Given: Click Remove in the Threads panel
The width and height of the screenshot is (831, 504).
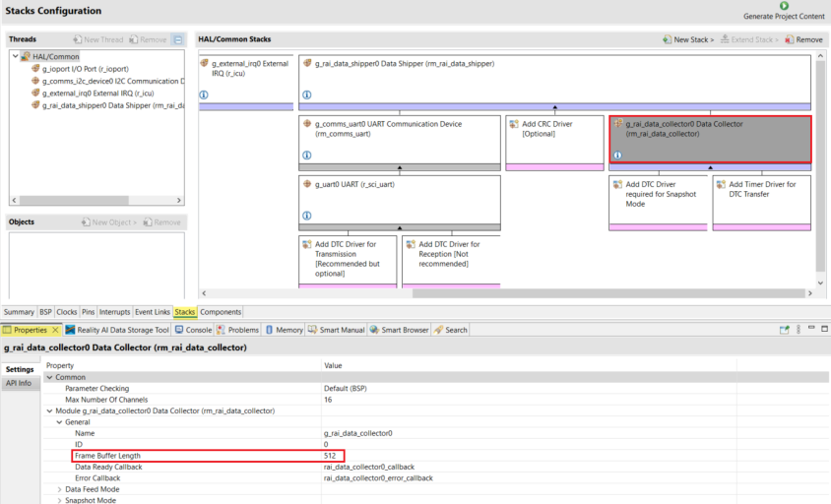Looking at the screenshot, I should pos(148,39).
